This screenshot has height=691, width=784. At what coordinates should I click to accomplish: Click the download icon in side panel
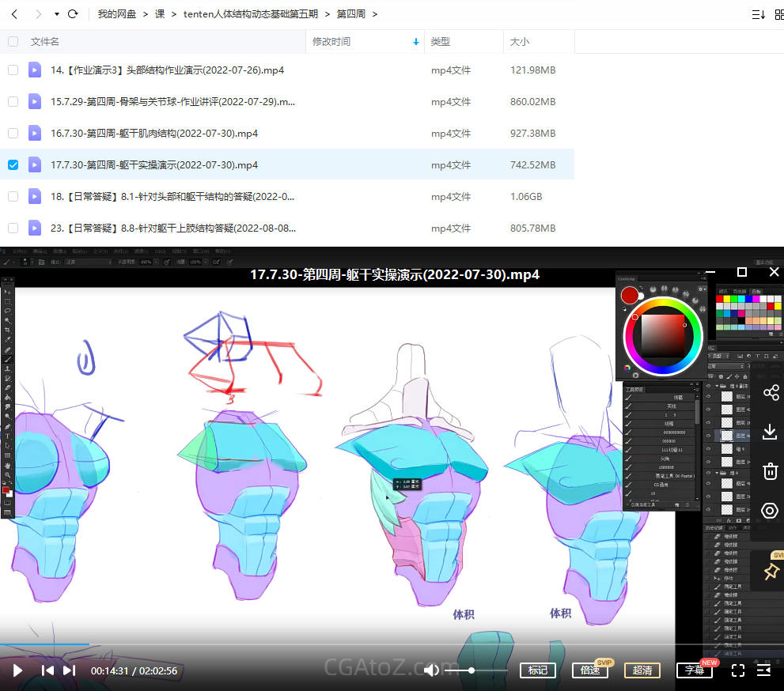coord(770,432)
